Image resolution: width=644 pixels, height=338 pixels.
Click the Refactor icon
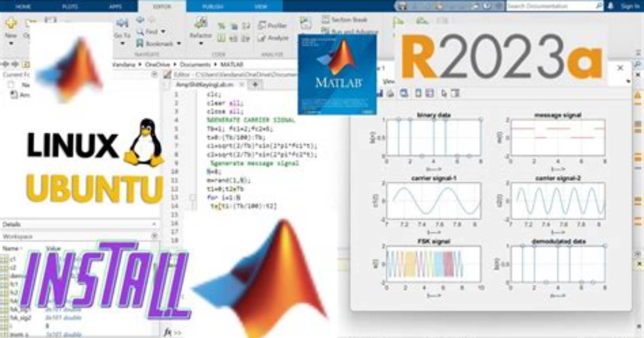tap(200, 23)
